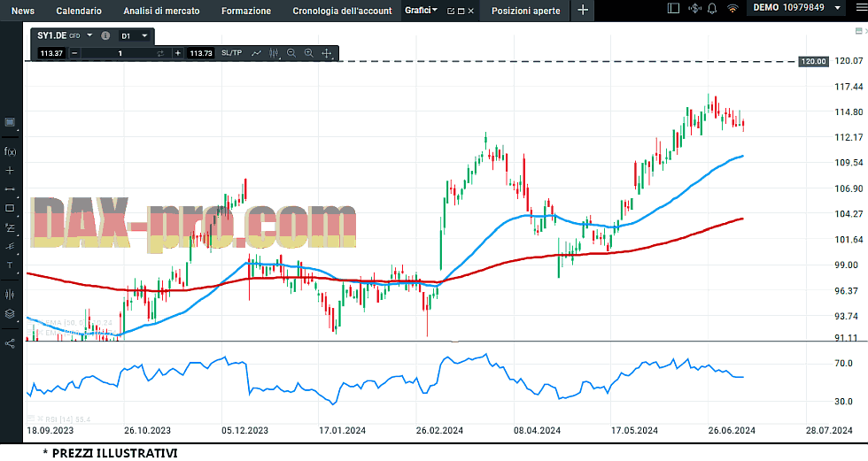Image resolution: width=868 pixels, height=461 pixels.
Task: Open the hamburger main menu
Action: point(861,8)
